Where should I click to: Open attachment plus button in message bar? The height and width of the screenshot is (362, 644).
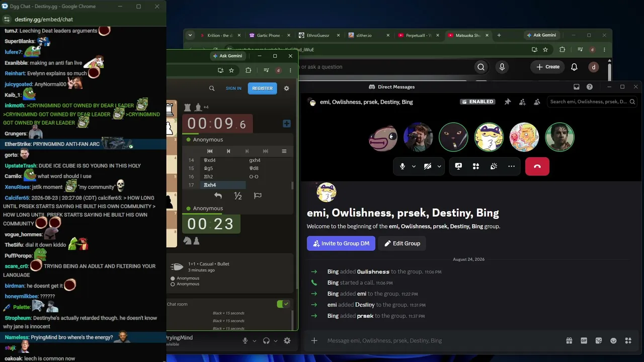coord(314,340)
